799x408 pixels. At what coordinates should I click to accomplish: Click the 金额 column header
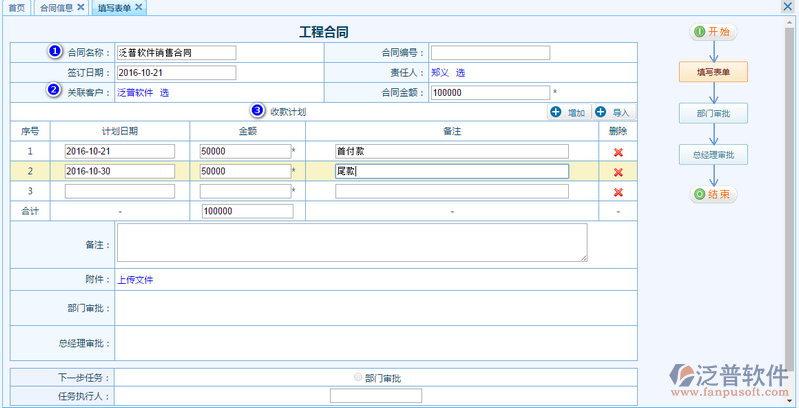248,131
